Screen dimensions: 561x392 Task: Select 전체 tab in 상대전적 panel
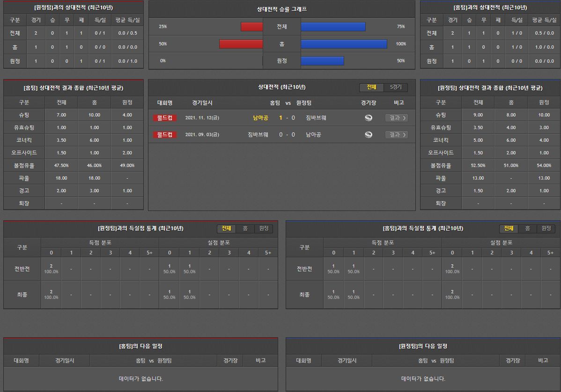[371, 87]
